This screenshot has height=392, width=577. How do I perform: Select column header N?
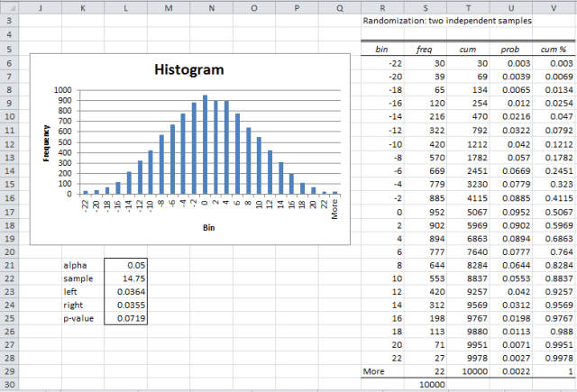(211, 8)
